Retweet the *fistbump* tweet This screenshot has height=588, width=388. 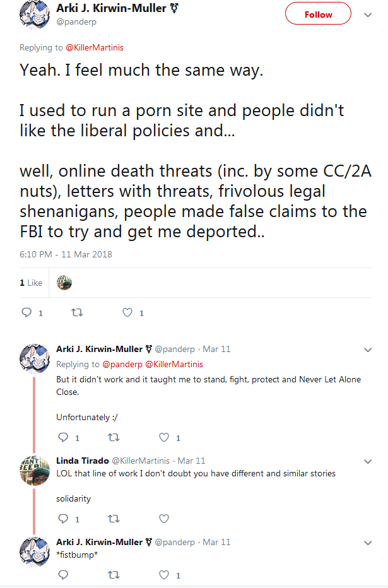pos(114,575)
